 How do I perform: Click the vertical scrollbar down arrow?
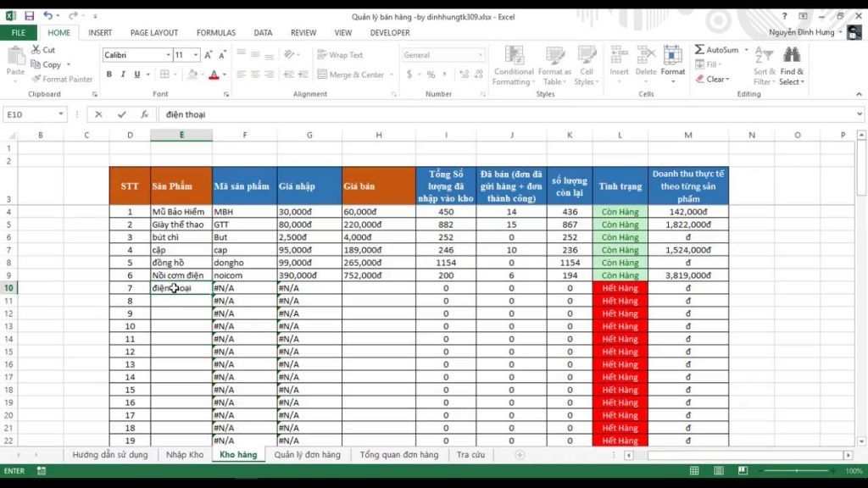point(861,441)
